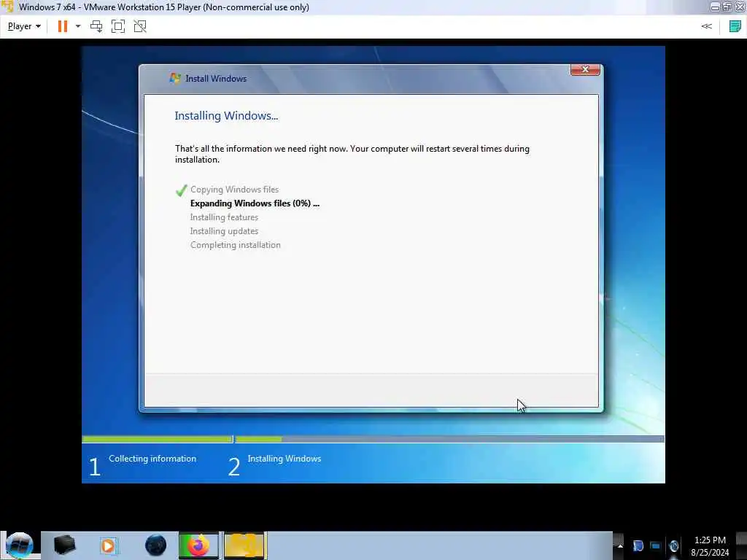Open the Windows Start menu orb
This screenshot has width=747, height=560.
tap(19, 545)
